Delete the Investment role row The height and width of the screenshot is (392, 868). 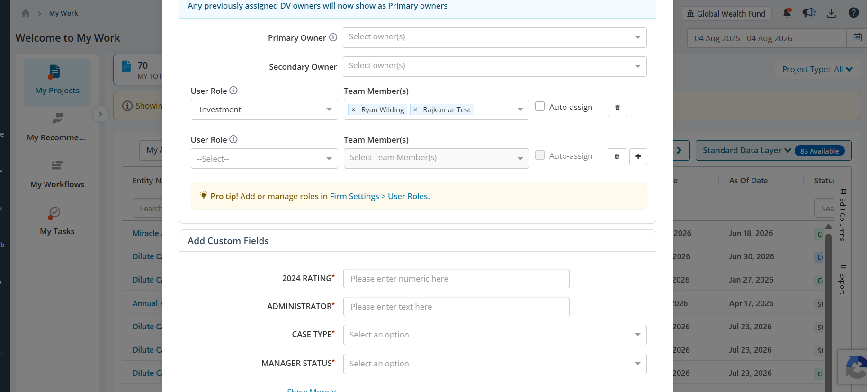617,108
